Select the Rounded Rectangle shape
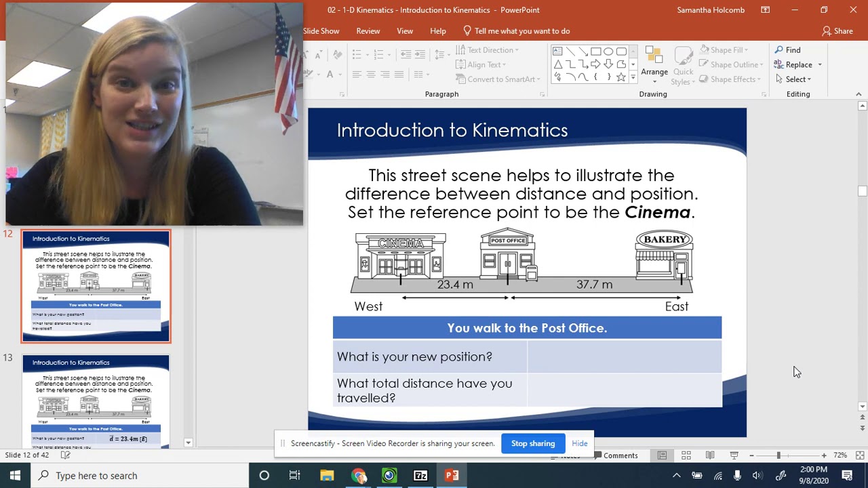 coord(621,51)
